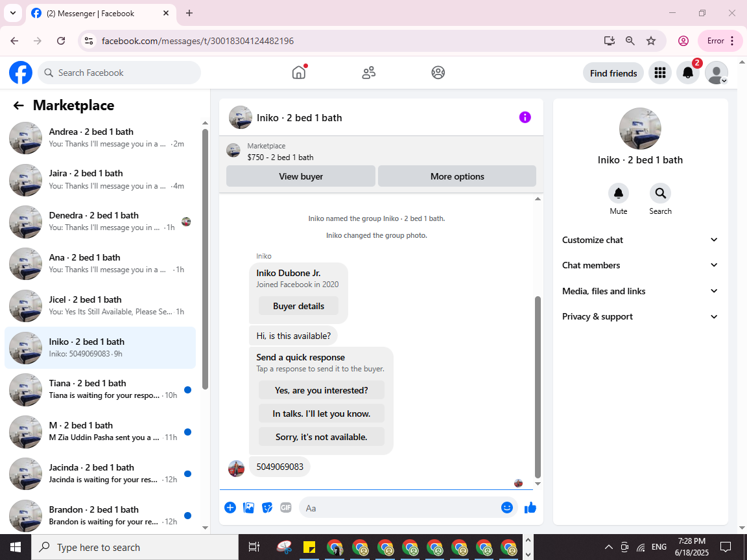Open the Facebook apps menu grid icon
The image size is (747, 560).
coord(660,73)
